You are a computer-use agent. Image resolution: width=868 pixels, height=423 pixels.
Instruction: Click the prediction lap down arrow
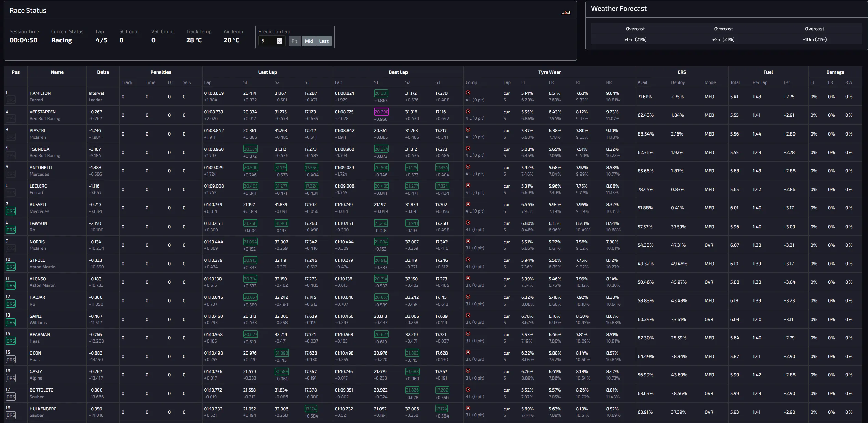click(279, 42)
